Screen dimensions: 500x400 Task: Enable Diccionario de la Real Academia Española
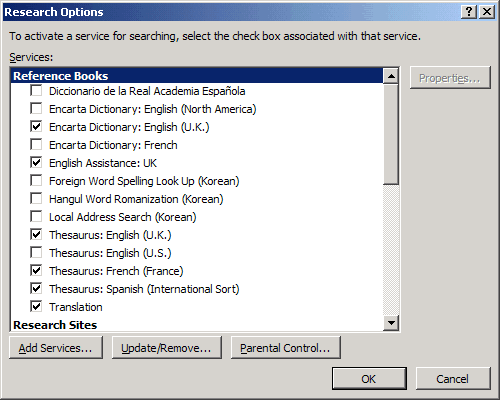pyautogui.click(x=36, y=91)
